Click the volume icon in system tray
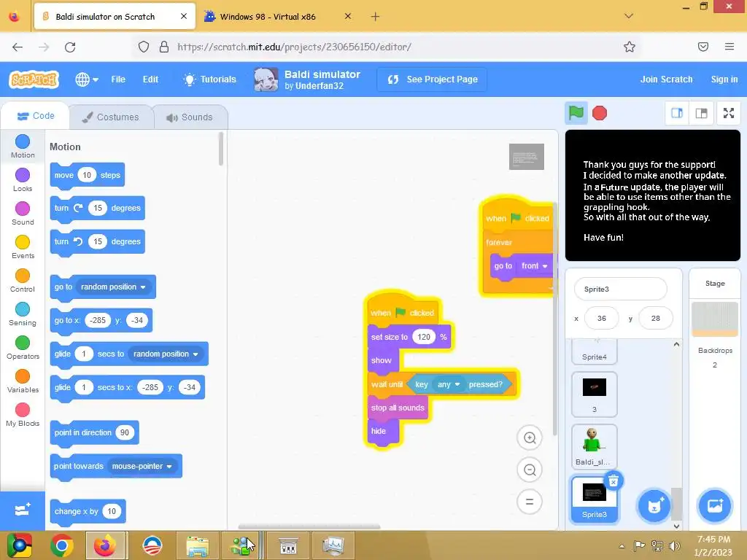 coord(675,545)
